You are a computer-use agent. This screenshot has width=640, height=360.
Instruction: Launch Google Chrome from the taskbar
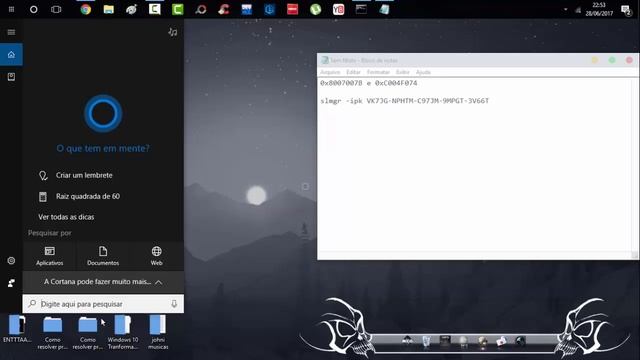point(86,9)
